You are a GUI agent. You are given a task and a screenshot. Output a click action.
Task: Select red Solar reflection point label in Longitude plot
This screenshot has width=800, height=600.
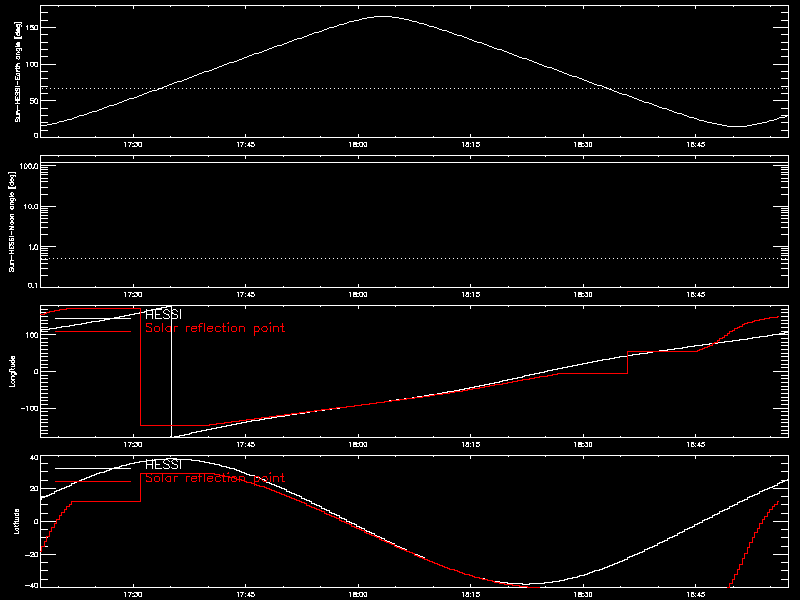[x=215, y=328]
